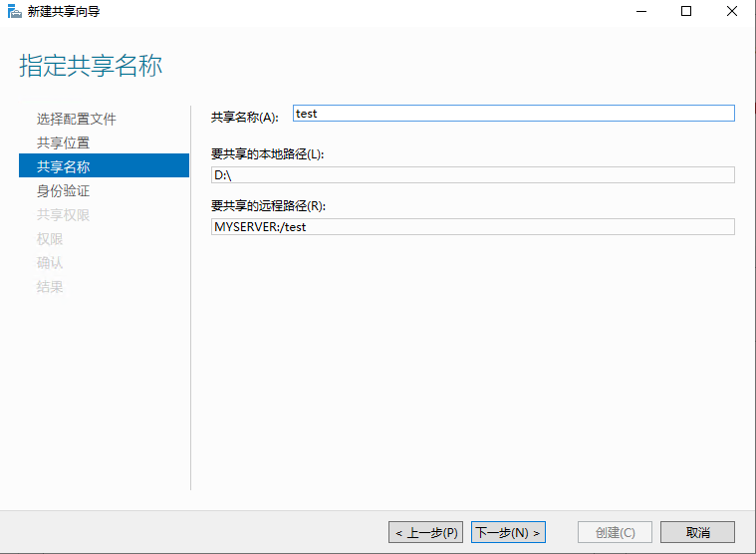Switch to the 身份验证 step
The width and height of the screenshot is (756, 554).
(63, 190)
